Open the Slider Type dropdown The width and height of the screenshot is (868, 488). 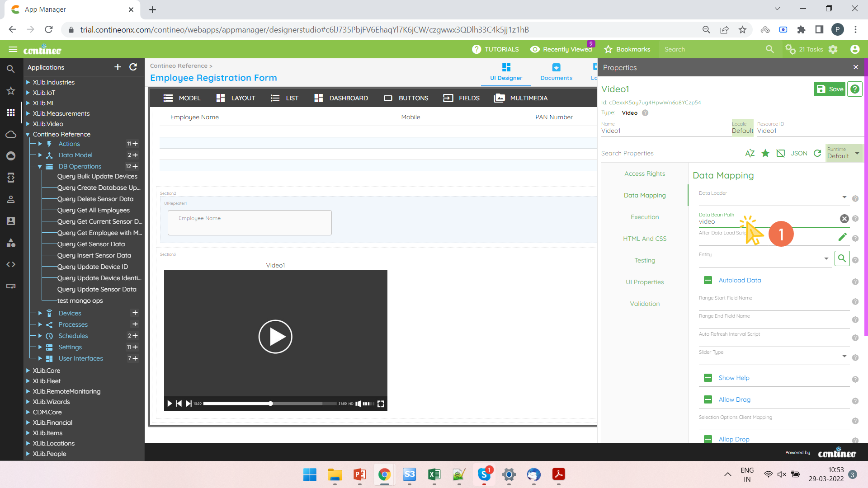(844, 356)
